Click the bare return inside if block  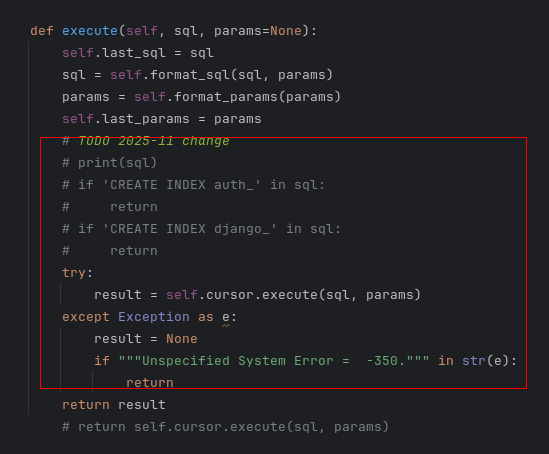click(x=150, y=383)
